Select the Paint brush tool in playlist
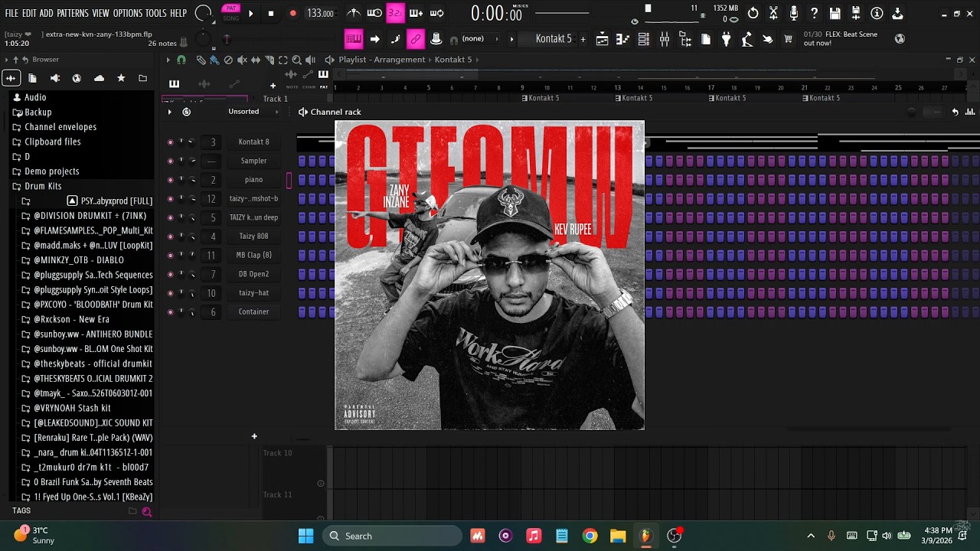The width and height of the screenshot is (980, 551). (x=214, y=60)
